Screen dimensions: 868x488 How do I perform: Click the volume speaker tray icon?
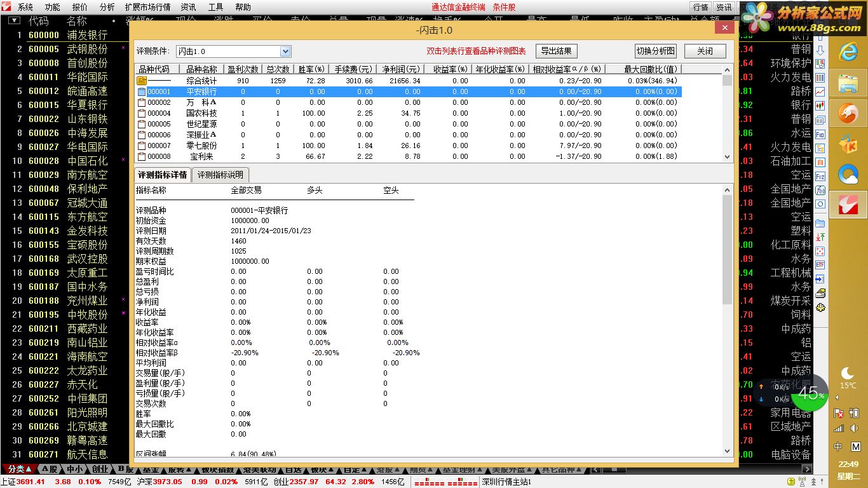(855, 428)
